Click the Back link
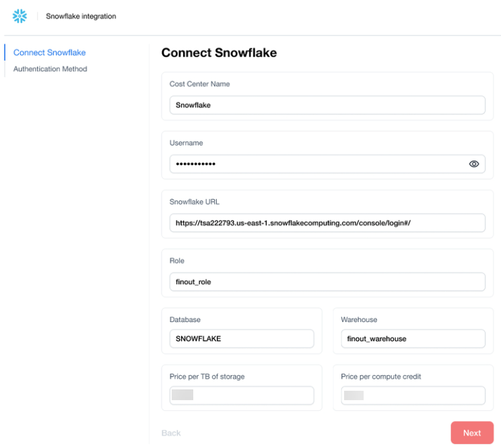 tap(171, 433)
